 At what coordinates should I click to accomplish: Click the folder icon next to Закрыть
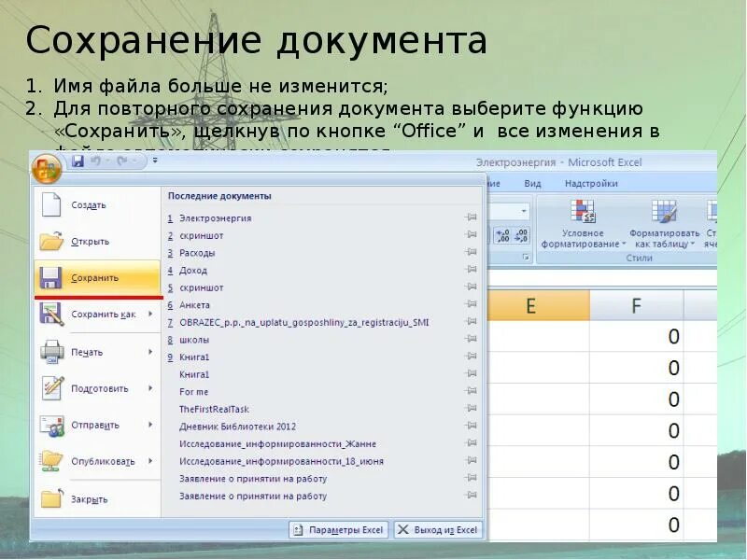pos(52,498)
